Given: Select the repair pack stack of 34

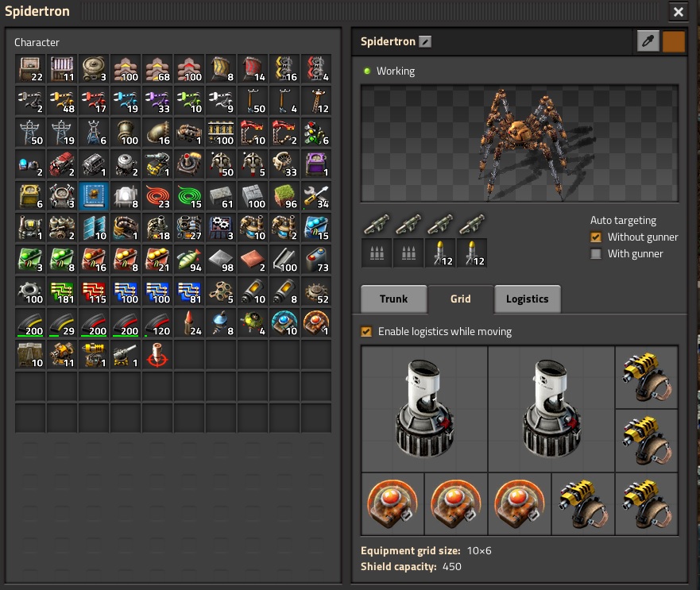Looking at the screenshot, I should click(316, 196).
